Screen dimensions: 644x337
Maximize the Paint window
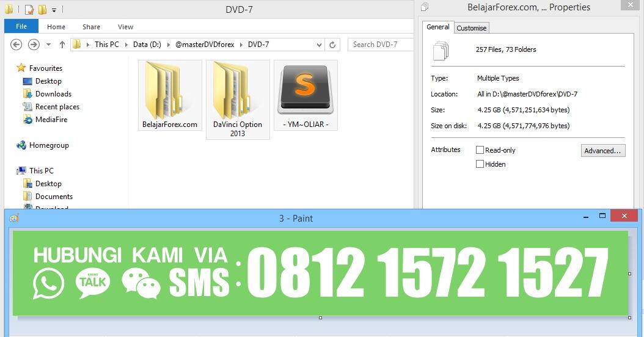pyautogui.click(x=602, y=216)
